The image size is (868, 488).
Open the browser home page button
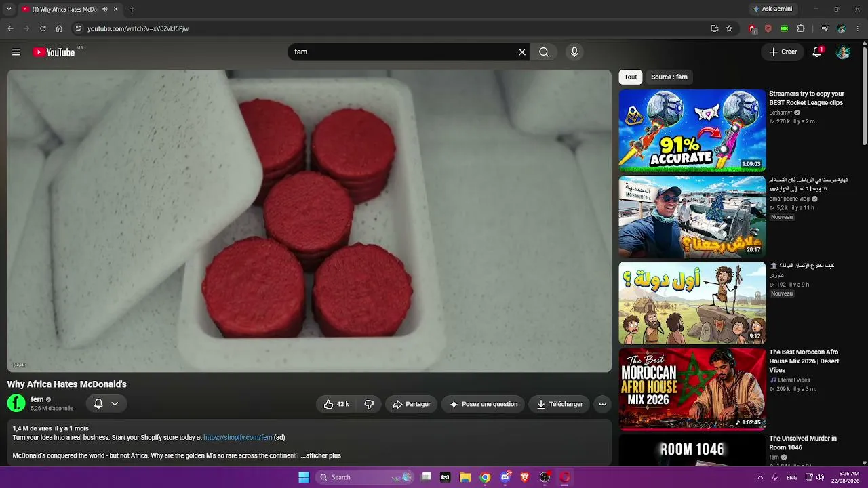pyautogui.click(x=59, y=28)
